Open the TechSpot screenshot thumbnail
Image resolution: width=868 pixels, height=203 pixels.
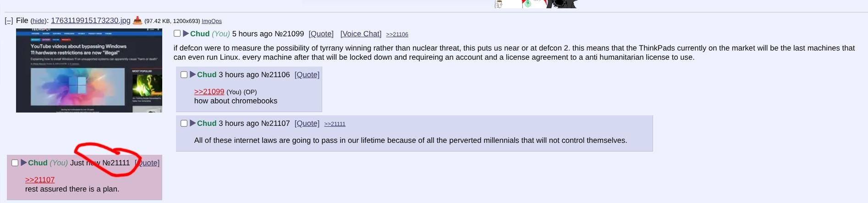pos(89,70)
